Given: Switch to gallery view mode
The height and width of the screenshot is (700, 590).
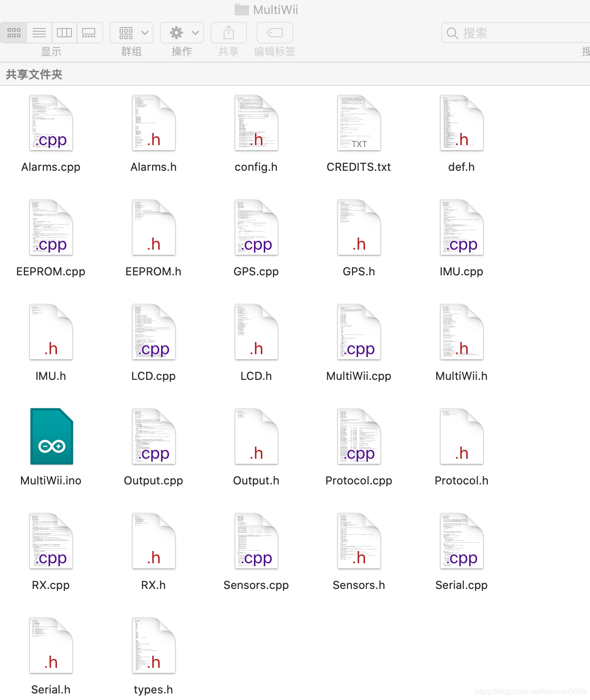Looking at the screenshot, I should [x=90, y=33].
